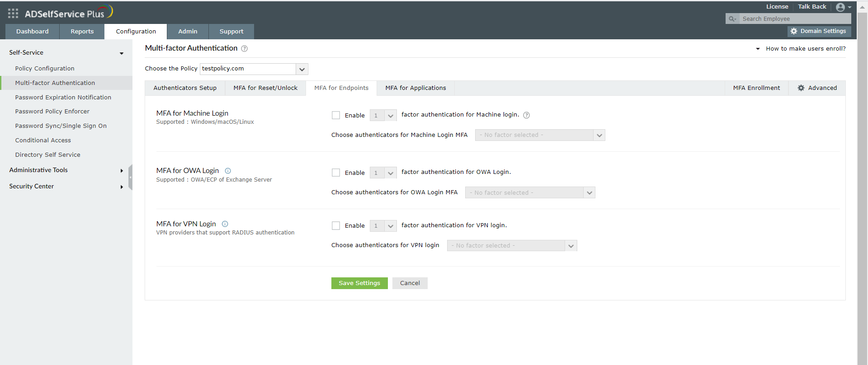868x365 pixels.
Task: Click info icon beside MFA for VPN Login
Action: (225, 224)
